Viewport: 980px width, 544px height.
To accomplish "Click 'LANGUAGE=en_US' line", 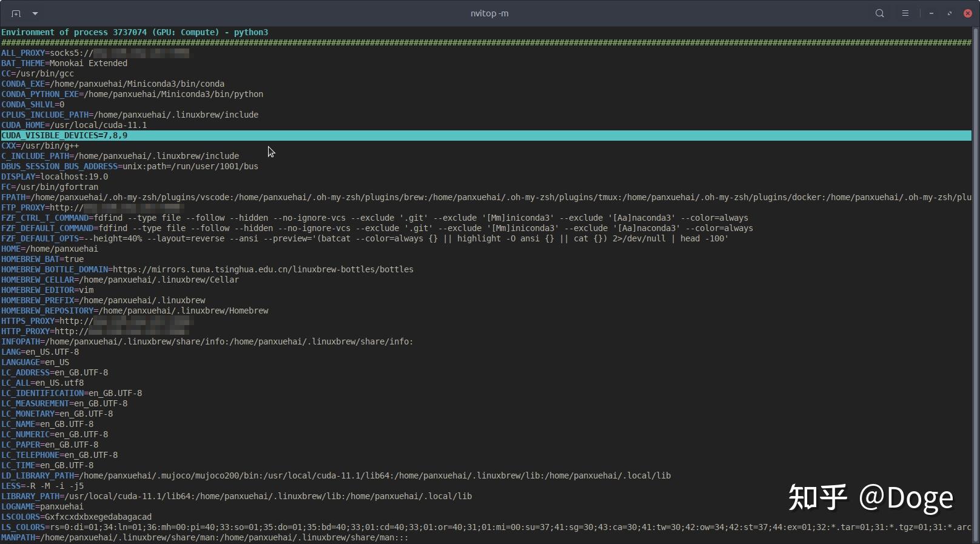I will [35, 362].
